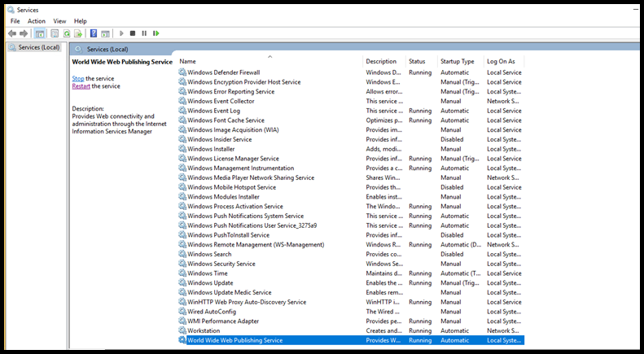Open the File menu
The width and height of the screenshot is (644, 354).
15,21
